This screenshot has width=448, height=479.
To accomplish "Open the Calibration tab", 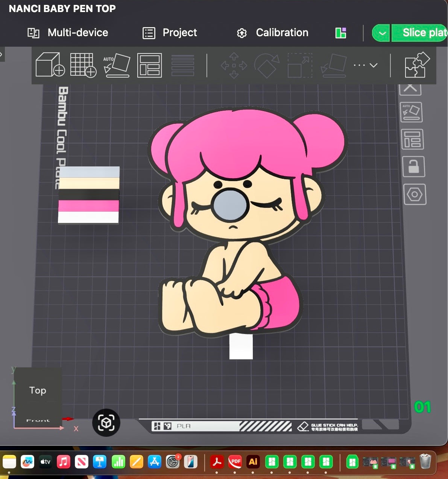I will point(272,33).
